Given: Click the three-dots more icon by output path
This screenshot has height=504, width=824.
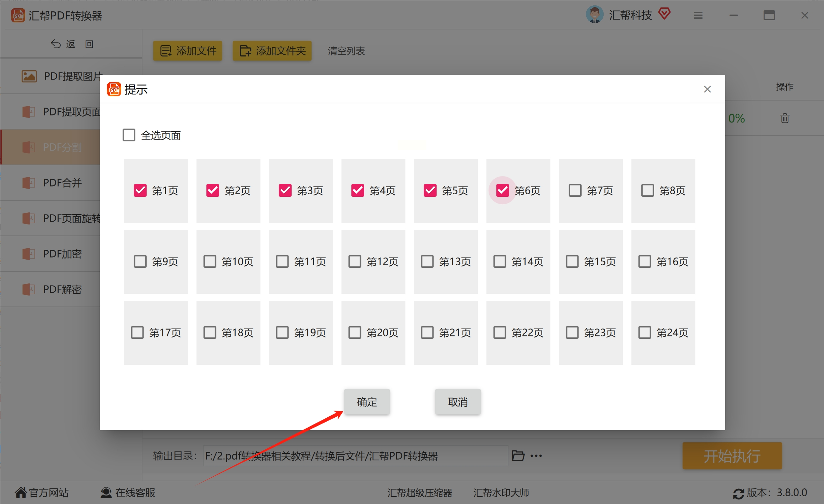Looking at the screenshot, I should (x=536, y=456).
